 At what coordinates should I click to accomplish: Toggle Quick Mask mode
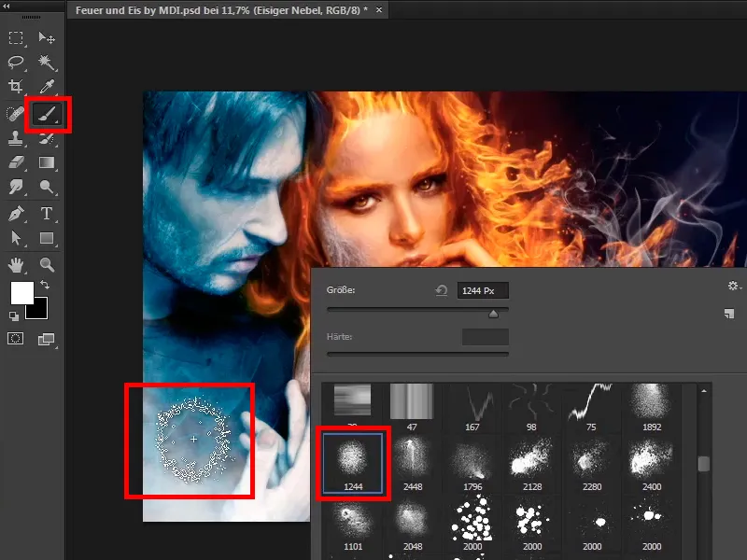point(15,339)
